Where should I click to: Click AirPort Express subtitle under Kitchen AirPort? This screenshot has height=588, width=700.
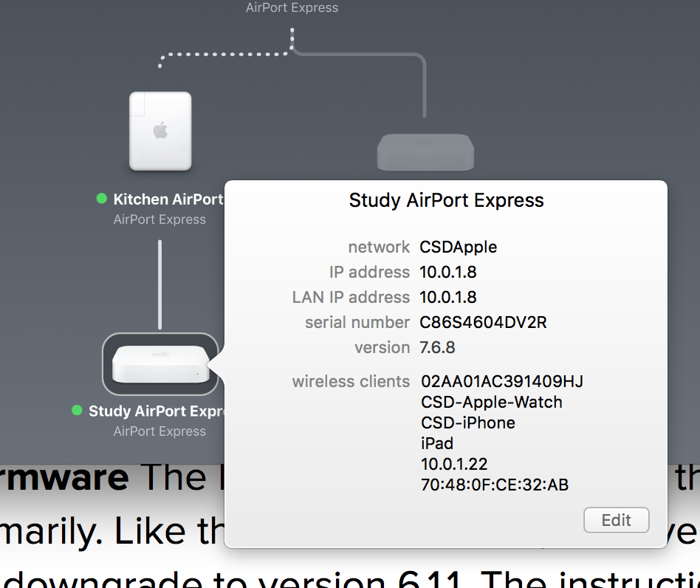pos(159,219)
